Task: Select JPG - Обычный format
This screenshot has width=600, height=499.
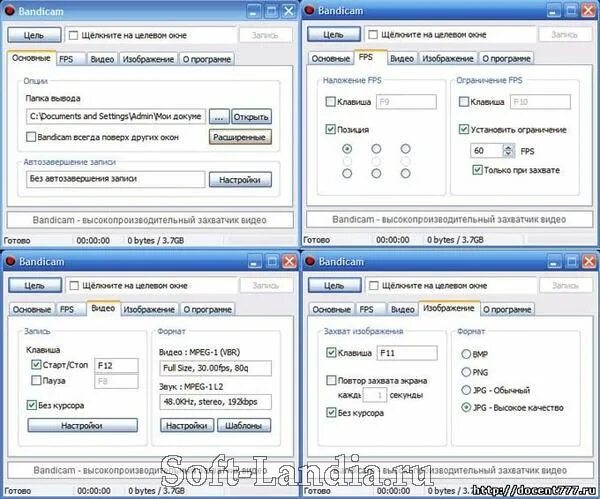Action: (x=466, y=390)
